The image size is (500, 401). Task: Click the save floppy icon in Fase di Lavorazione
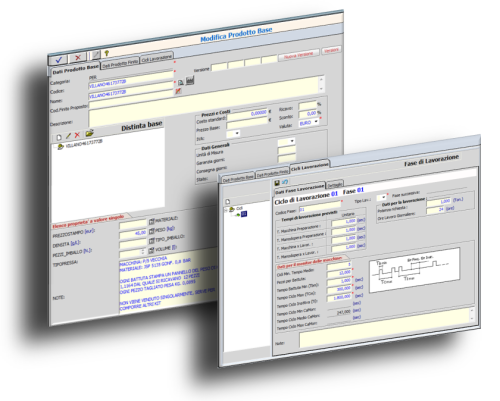277,183
